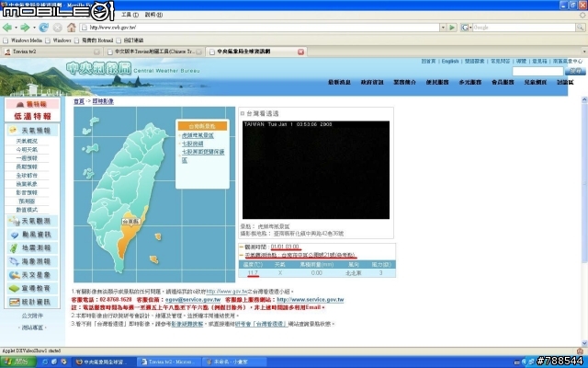Click the black TAIWAN live camera image
Image resolution: width=588 pixels, height=368 pixels.
[316, 170]
